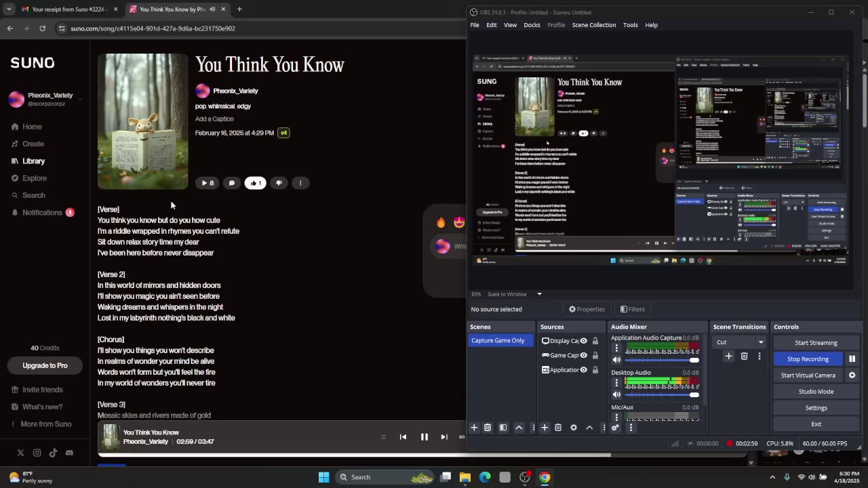The width and height of the screenshot is (868, 488).
Task: Open the comments speech bubble icon
Action: (232, 183)
